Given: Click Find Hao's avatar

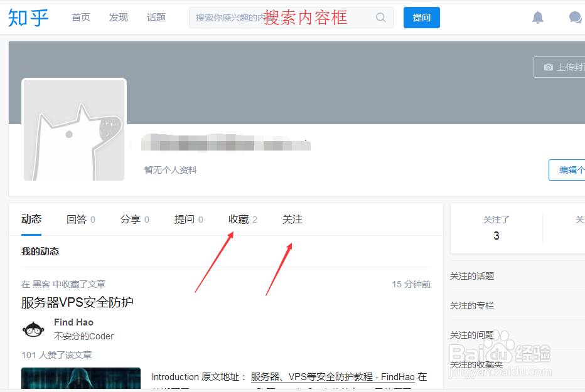Looking at the screenshot, I should 33,329.
